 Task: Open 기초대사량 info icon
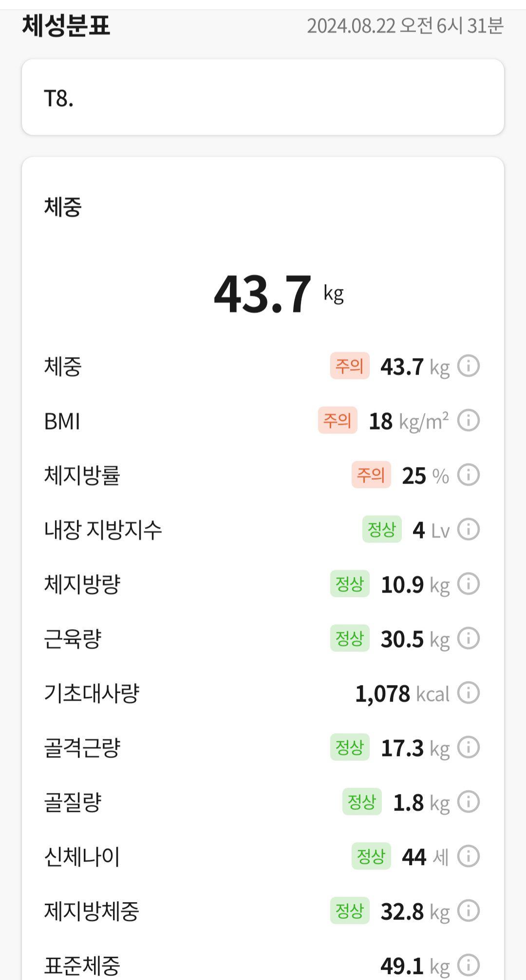(469, 693)
